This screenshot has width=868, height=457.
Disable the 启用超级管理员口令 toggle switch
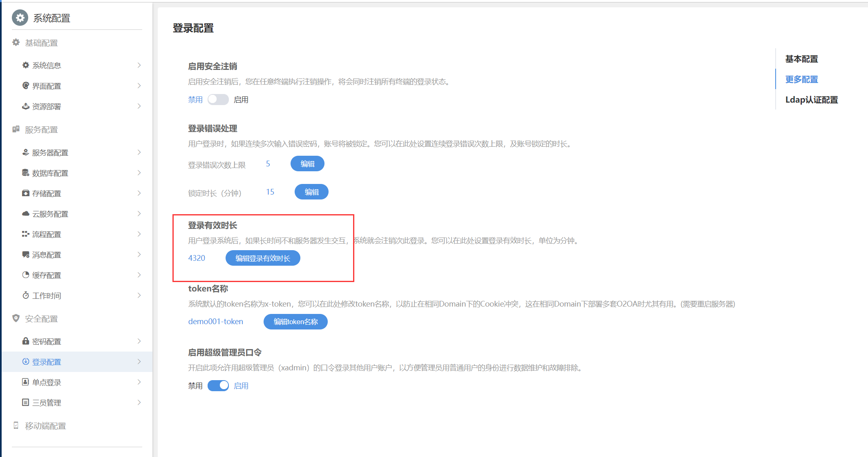click(x=218, y=385)
